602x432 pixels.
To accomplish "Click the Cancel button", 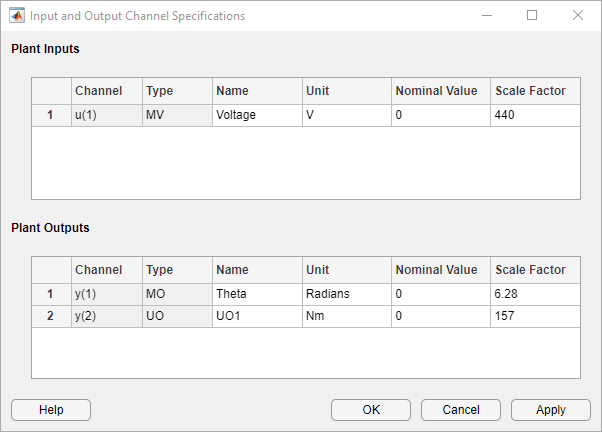I will (461, 410).
